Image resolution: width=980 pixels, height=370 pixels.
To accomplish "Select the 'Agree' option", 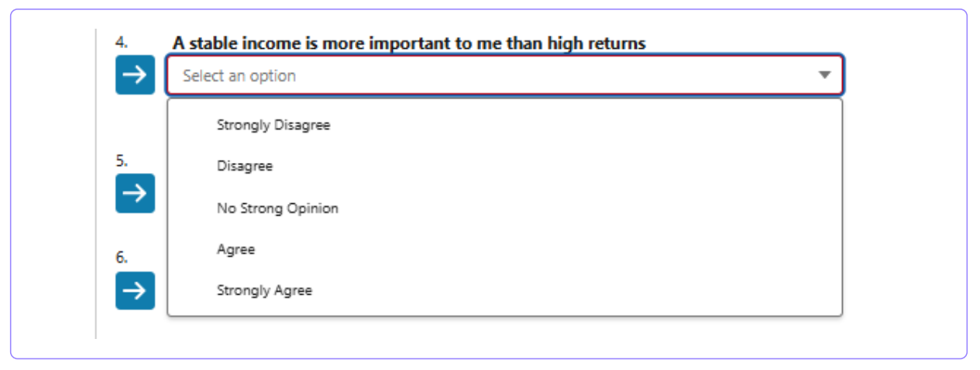I will pyautogui.click(x=236, y=250).
